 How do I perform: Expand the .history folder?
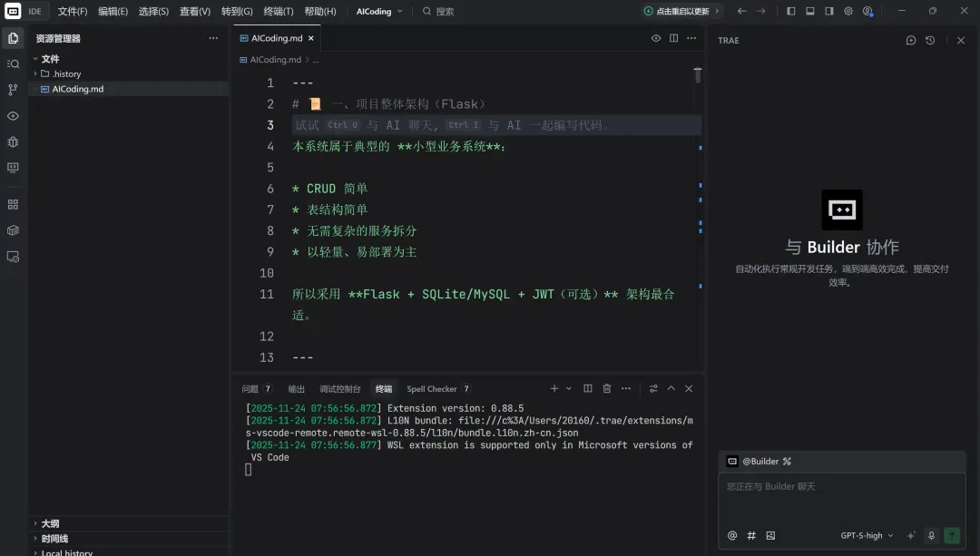tap(66, 73)
